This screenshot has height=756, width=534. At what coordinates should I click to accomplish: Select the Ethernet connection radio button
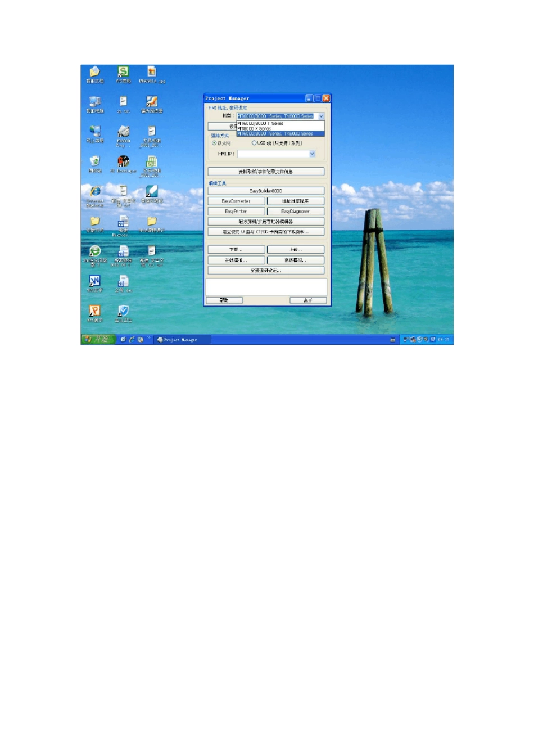214,143
